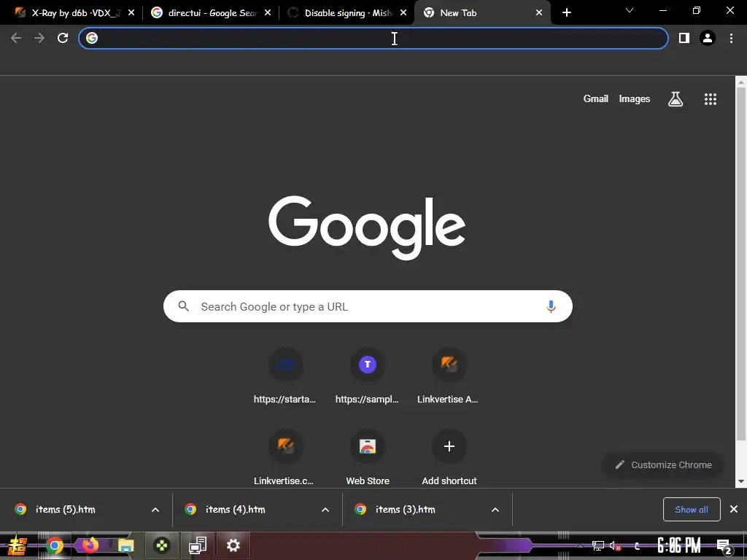The image size is (747, 560).
Task: Focus the address bar input
Action: click(x=373, y=38)
